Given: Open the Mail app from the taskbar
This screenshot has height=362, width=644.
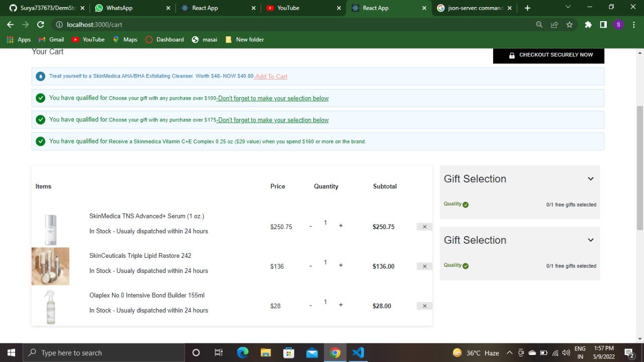Looking at the screenshot, I should [312, 352].
